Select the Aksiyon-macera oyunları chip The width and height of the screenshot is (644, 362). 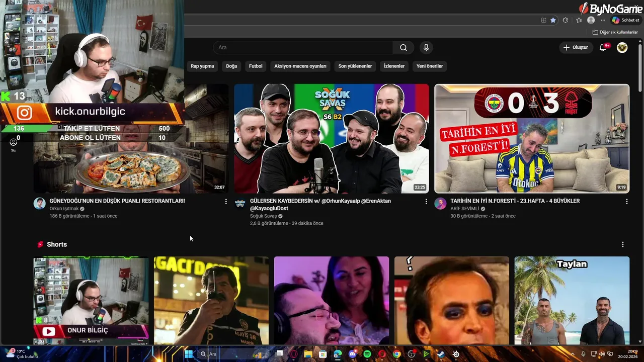(x=300, y=66)
